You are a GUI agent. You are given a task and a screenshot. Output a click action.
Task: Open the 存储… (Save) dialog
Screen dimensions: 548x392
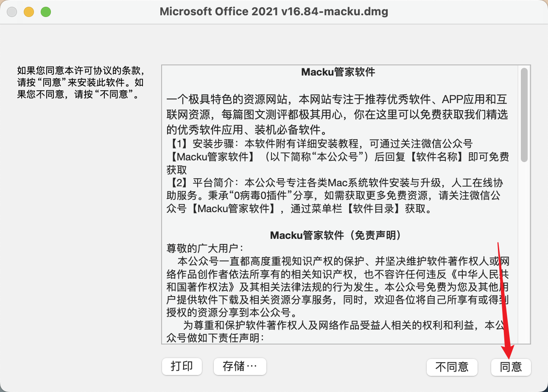click(240, 366)
